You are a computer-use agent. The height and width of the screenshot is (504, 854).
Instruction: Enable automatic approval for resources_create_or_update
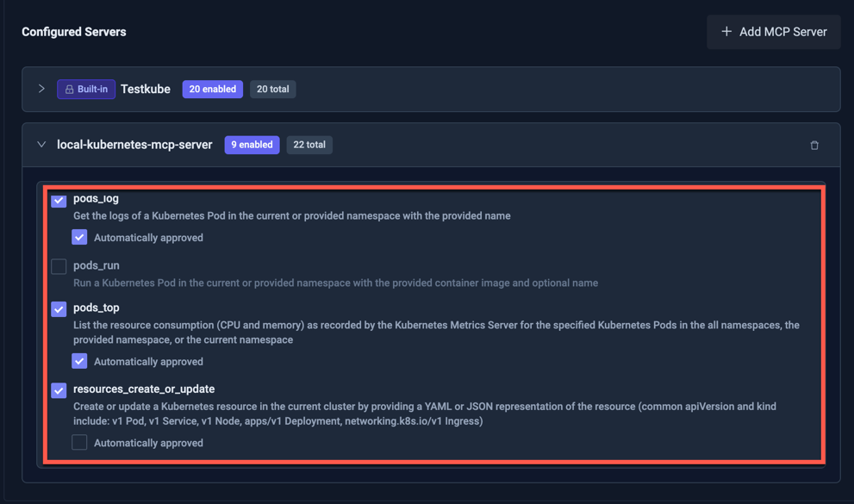click(x=79, y=442)
